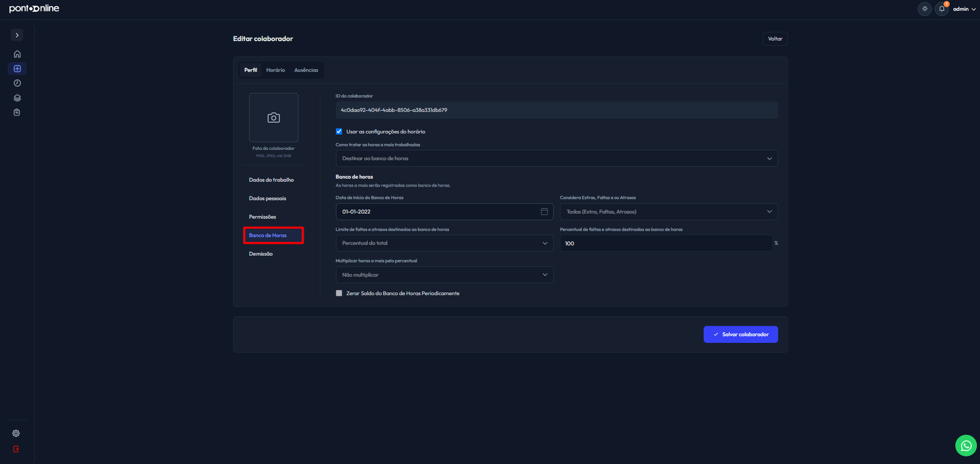980x464 pixels.
Task: Go to the home icon in sidebar
Action: coord(17,54)
